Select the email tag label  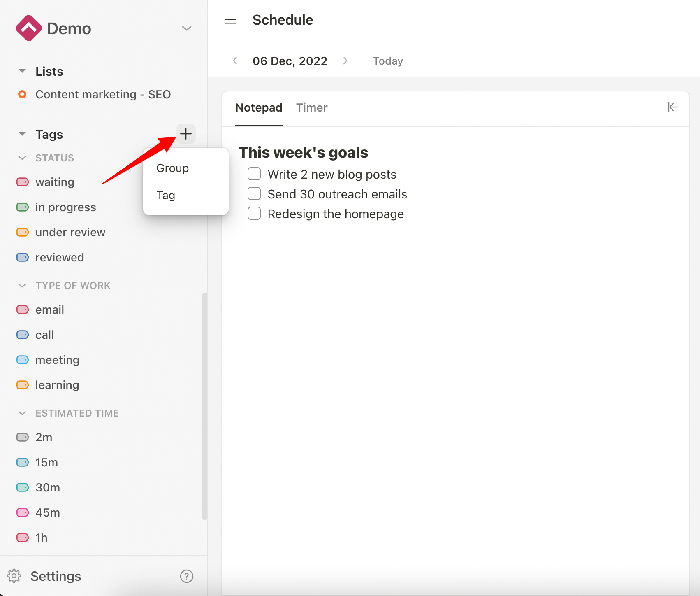pos(50,310)
